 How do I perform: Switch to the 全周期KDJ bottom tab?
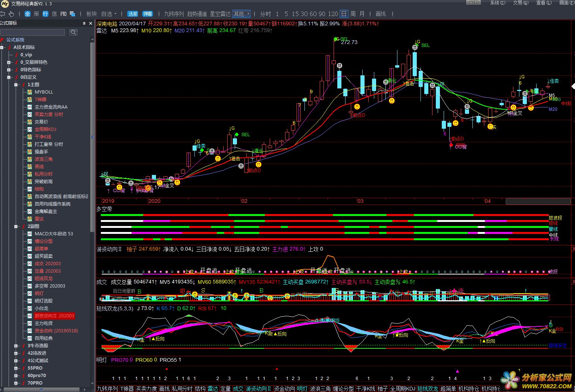tap(403, 389)
